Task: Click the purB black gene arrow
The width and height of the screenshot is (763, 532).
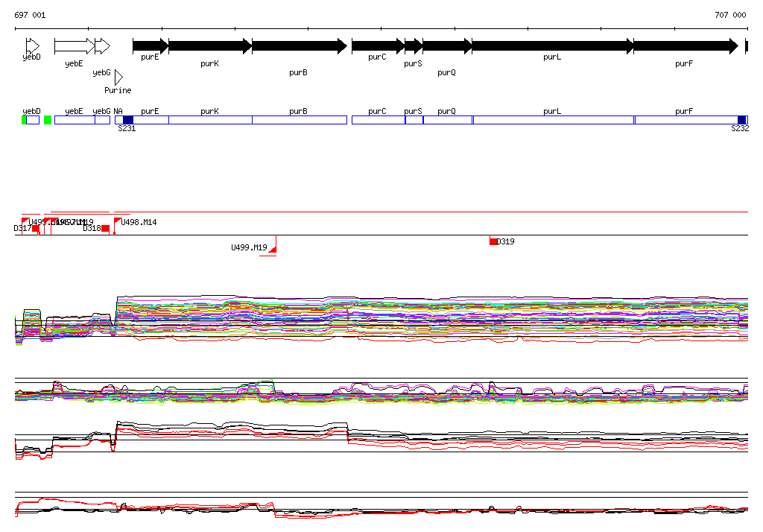Action: 299,46
